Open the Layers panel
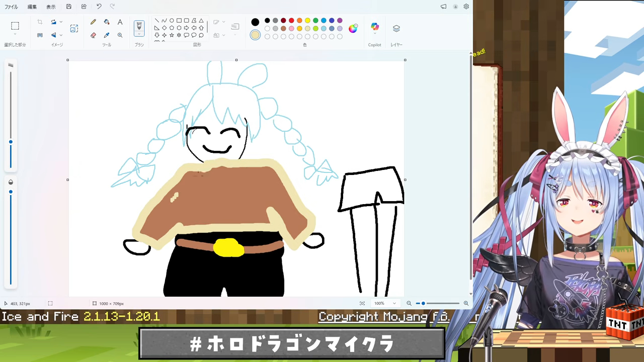The height and width of the screenshot is (362, 644). pyautogui.click(x=396, y=29)
